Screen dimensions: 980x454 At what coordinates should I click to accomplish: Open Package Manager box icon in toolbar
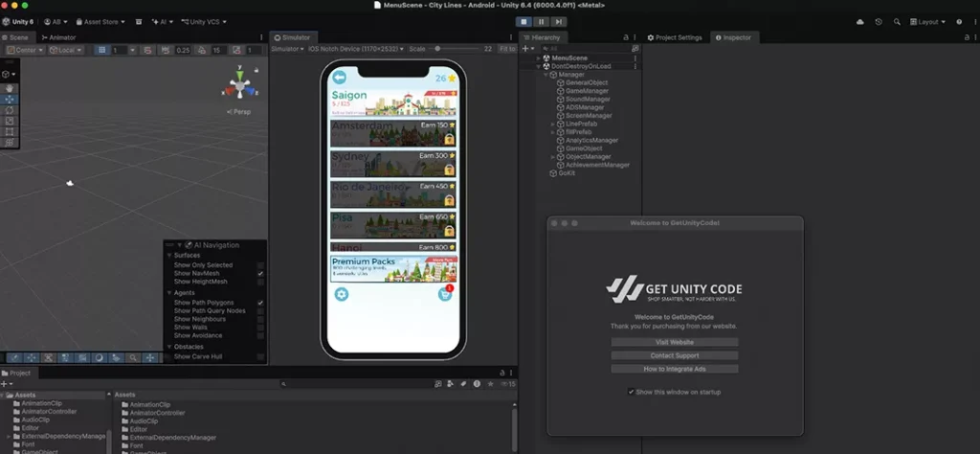point(139,22)
